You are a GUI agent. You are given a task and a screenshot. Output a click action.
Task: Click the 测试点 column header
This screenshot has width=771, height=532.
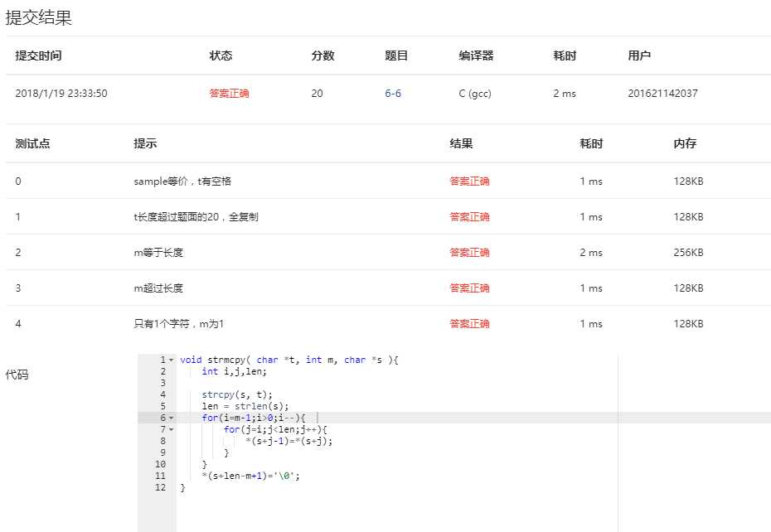click(x=32, y=143)
